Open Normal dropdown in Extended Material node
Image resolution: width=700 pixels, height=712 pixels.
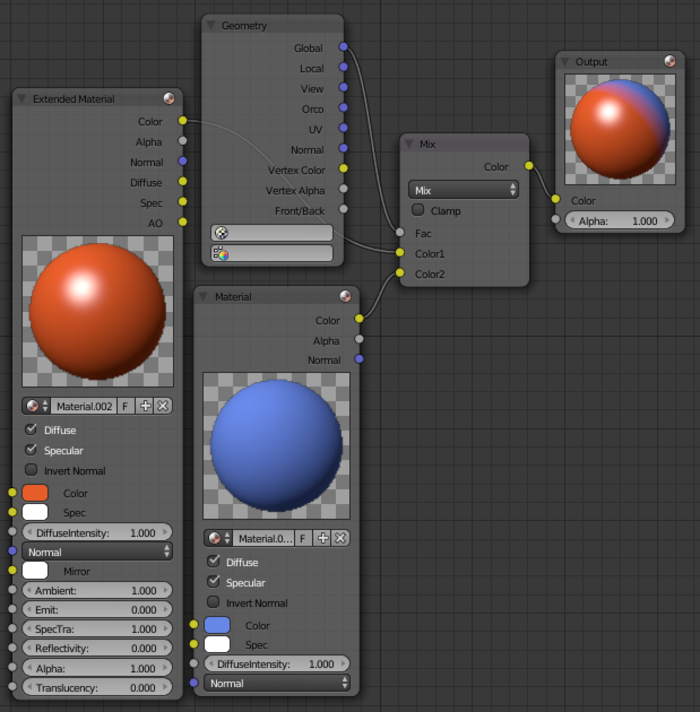(x=97, y=552)
